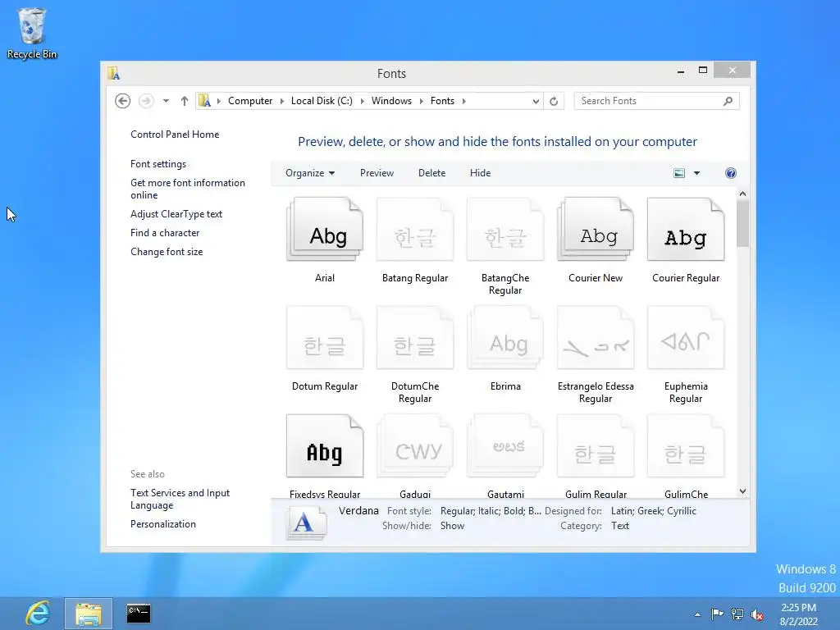
Task: Click the scrollbar up arrow
Action: (742, 194)
